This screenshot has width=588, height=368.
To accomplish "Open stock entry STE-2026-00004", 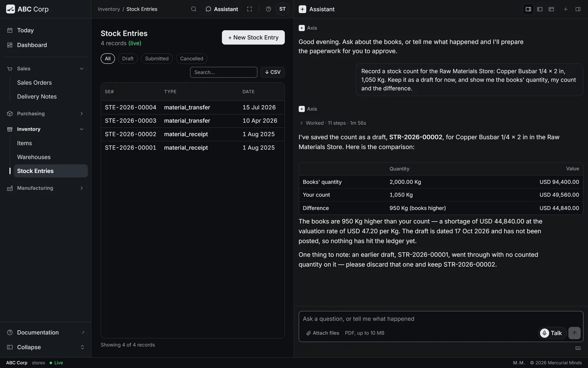I will click(x=193, y=107).
